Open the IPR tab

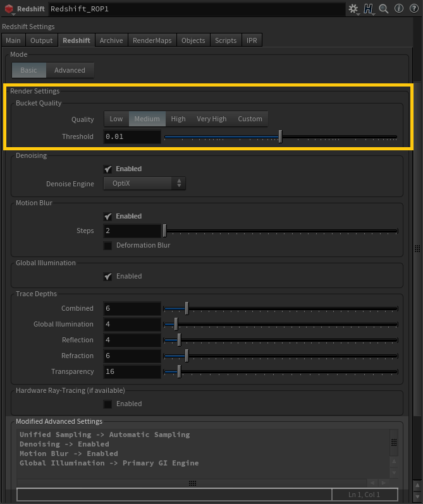(x=251, y=40)
